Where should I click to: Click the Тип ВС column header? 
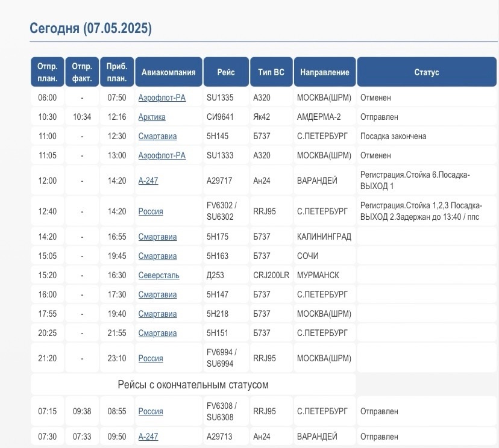click(271, 72)
